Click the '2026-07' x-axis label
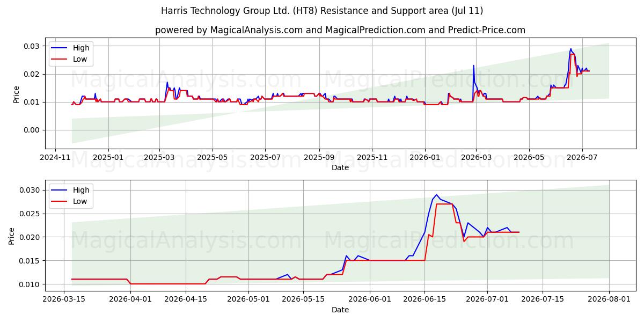This screenshot has width=644, height=322. click(x=582, y=158)
